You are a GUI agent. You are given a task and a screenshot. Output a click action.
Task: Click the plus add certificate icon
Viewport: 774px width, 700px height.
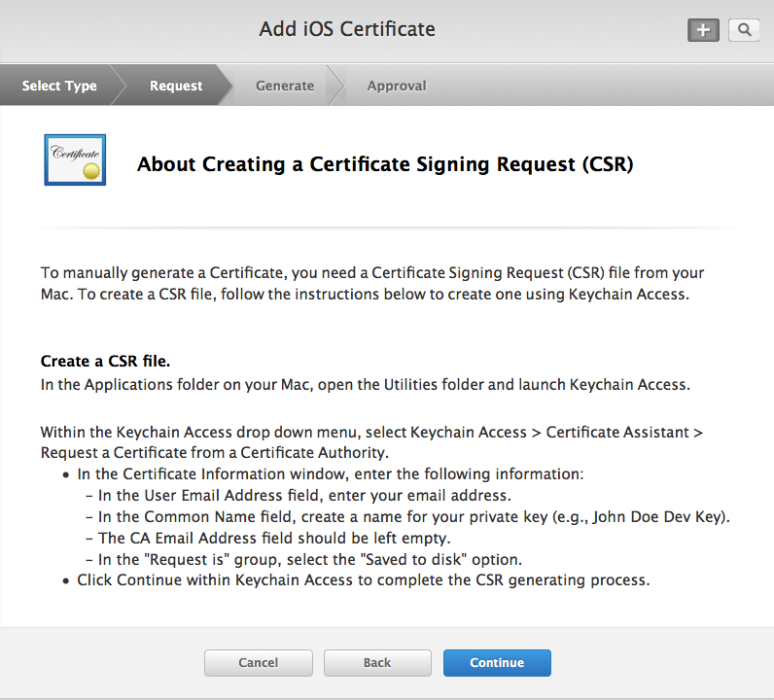point(703,30)
